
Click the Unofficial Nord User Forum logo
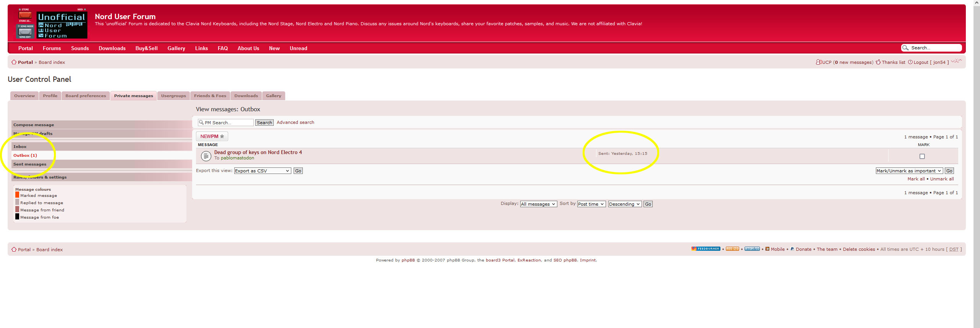coord(52,23)
